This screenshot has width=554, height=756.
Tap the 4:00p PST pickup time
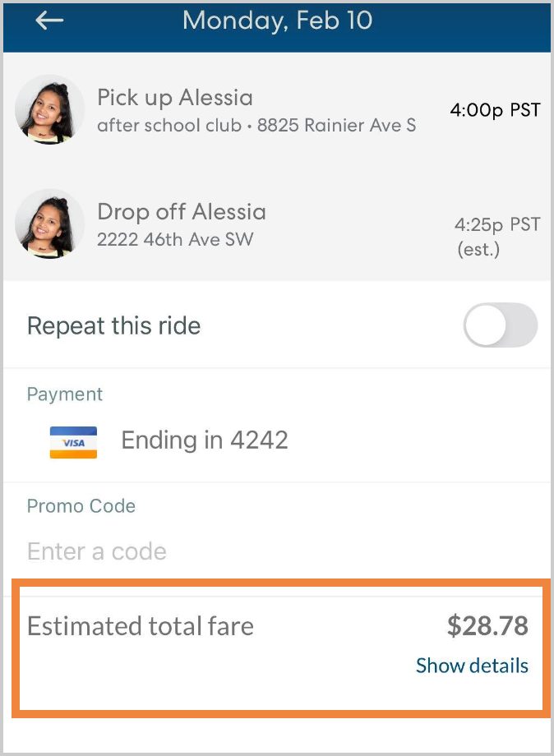click(496, 109)
